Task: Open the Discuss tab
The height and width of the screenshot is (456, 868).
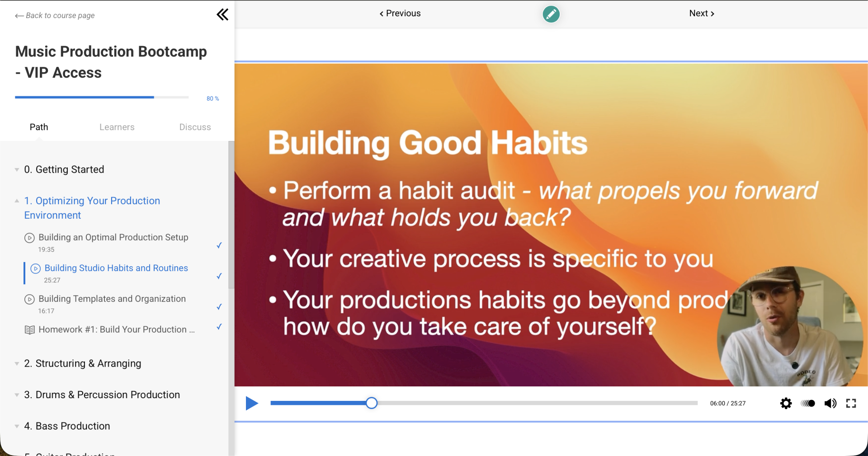Action: point(195,127)
